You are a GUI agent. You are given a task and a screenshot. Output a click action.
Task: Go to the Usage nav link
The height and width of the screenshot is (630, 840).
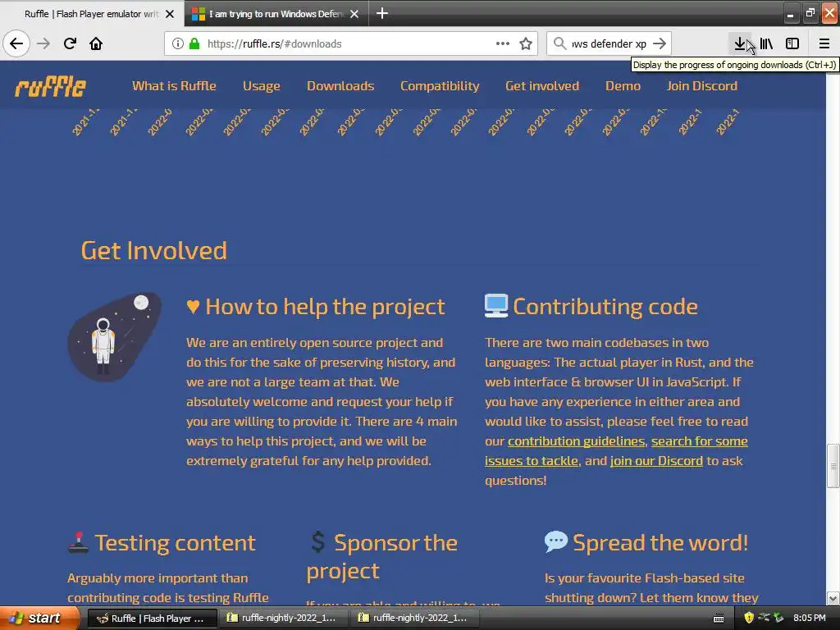(x=262, y=85)
